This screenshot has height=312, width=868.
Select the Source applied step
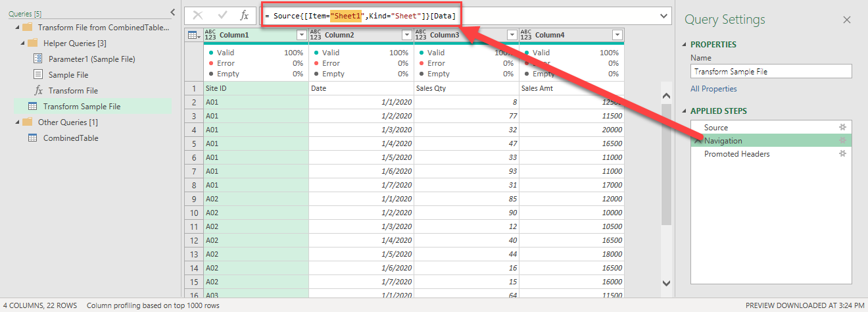coord(715,128)
